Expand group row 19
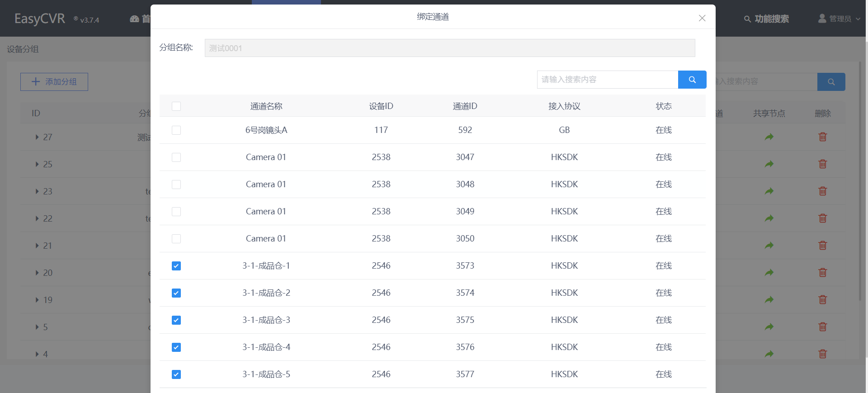 pos(37,300)
